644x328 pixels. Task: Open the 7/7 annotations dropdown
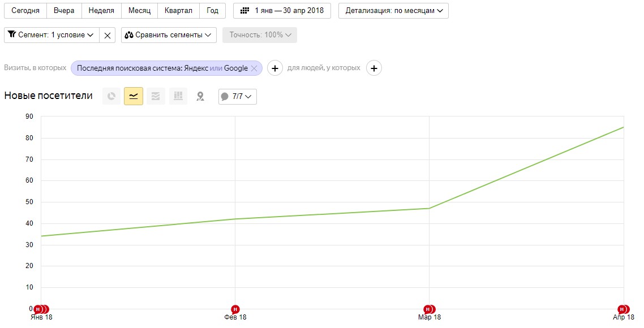coord(237,97)
